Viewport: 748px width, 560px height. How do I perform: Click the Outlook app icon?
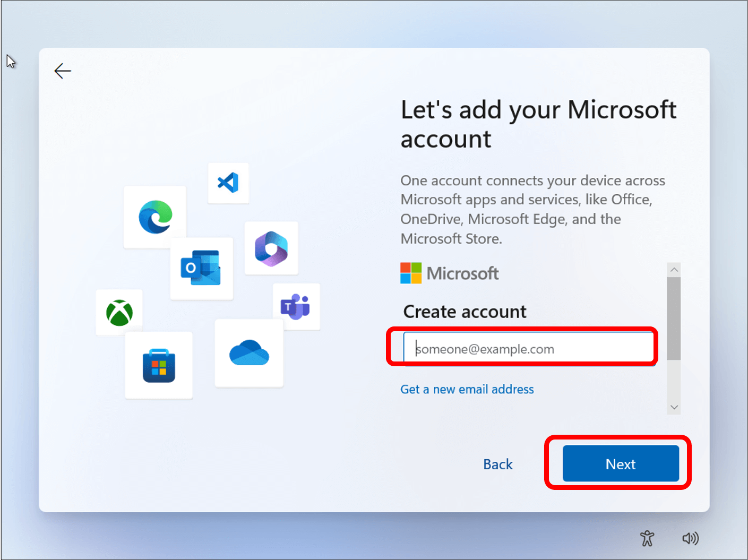point(201,268)
